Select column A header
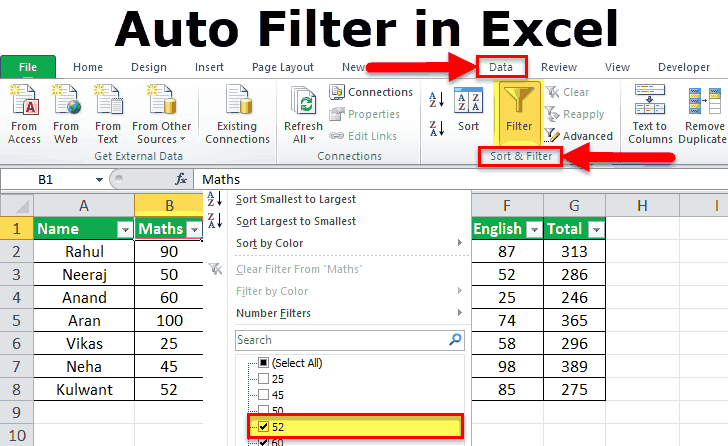This screenshot has height=446, width=728. [x=84, y=205]
